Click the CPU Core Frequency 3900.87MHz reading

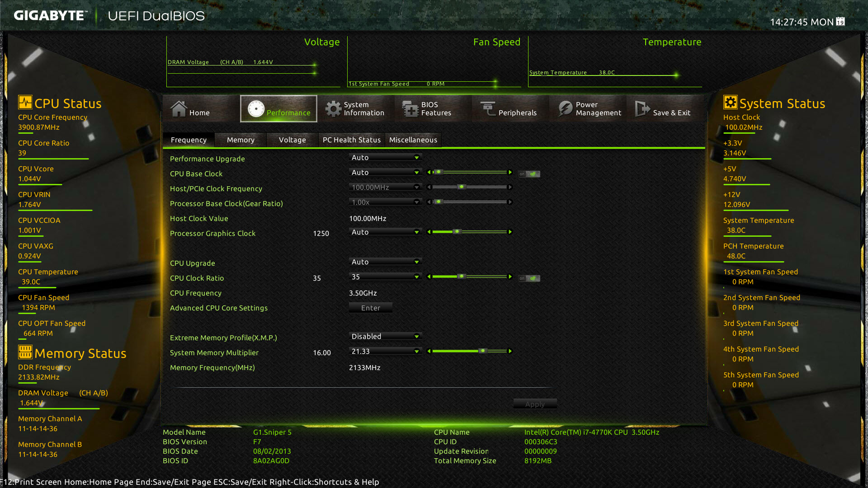[39, 127]
